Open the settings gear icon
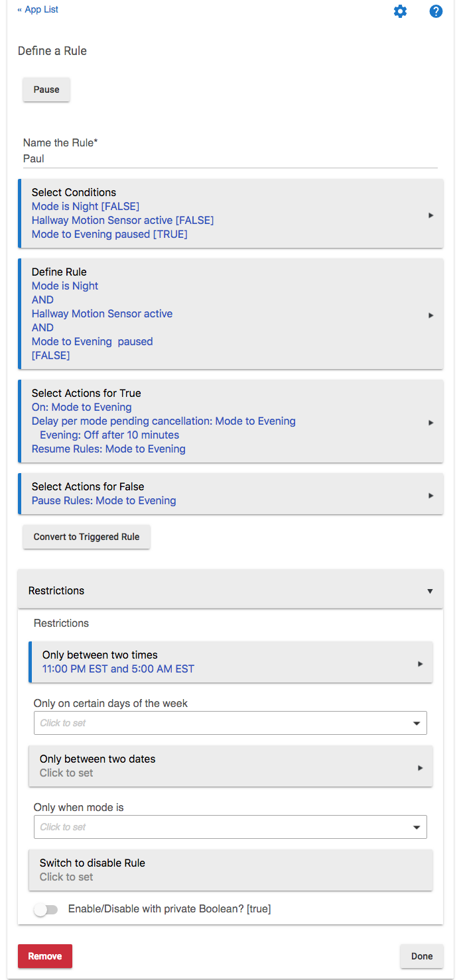Image resolution: width=459 pixels, height=980 pixels. pos(400,11)
